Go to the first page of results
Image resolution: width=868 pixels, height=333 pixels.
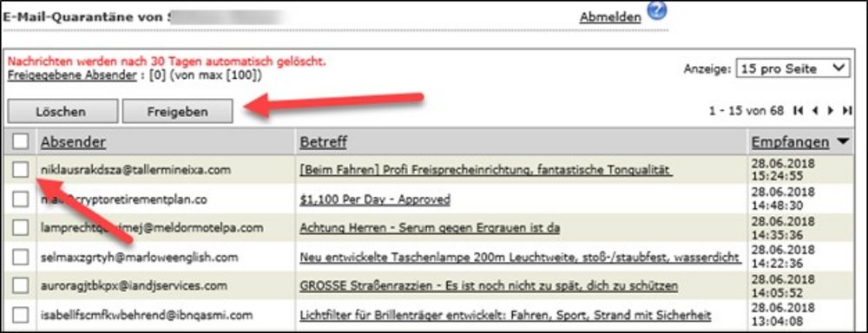point(798,111)
